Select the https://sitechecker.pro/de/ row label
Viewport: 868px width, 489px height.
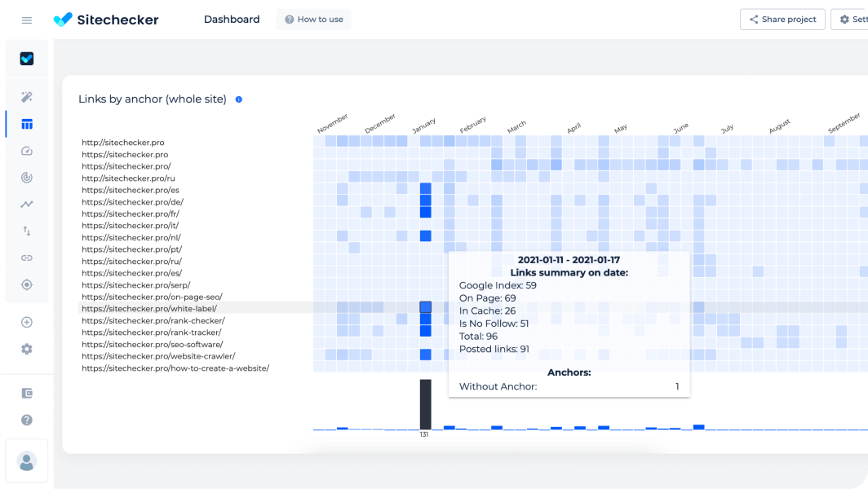click(x=133, y=202)
